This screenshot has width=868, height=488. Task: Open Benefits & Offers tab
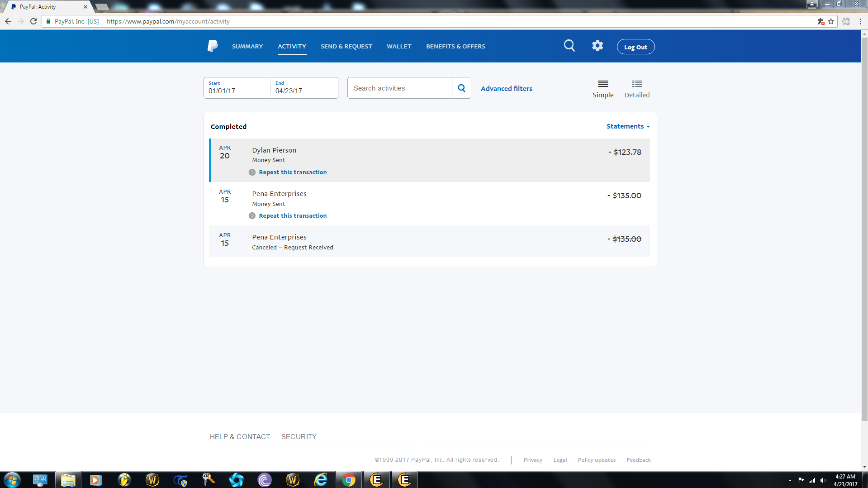455,46
